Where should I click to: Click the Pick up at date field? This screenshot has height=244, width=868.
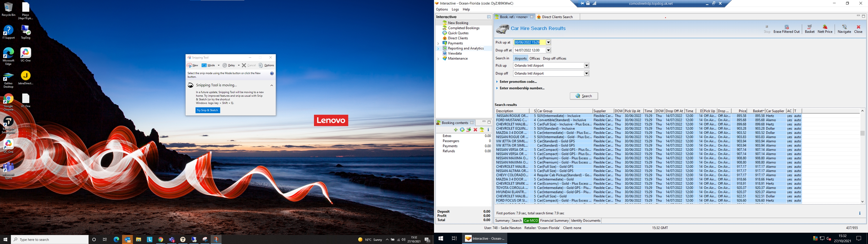click(x=529, y=43)
